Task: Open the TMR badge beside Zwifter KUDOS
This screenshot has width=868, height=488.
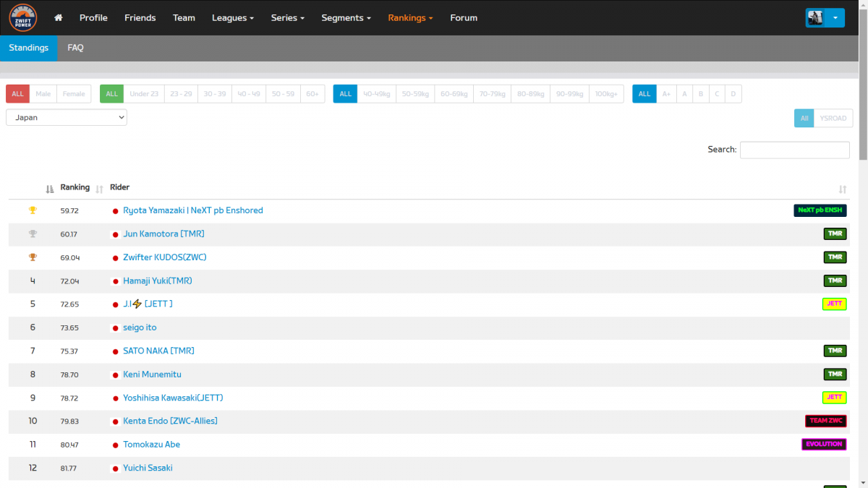Action: pyautogui.click(x=835, y=257)
